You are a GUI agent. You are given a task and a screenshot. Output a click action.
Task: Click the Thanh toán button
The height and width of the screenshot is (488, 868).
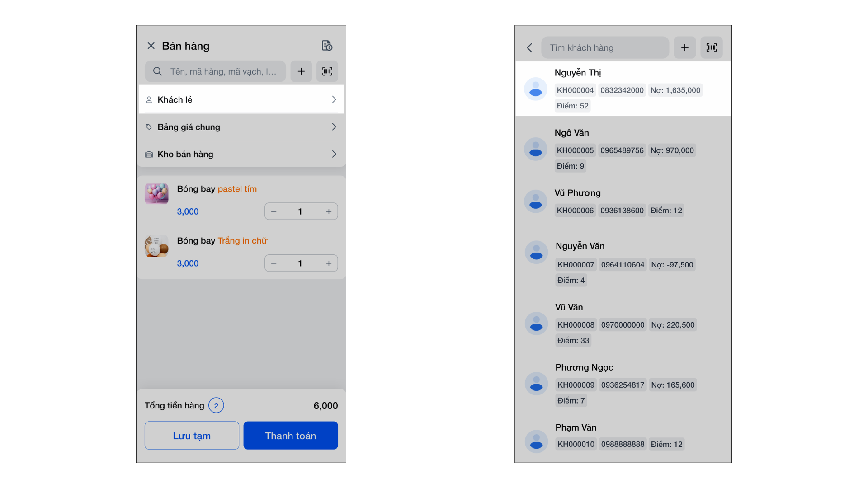tap(290, 436)
